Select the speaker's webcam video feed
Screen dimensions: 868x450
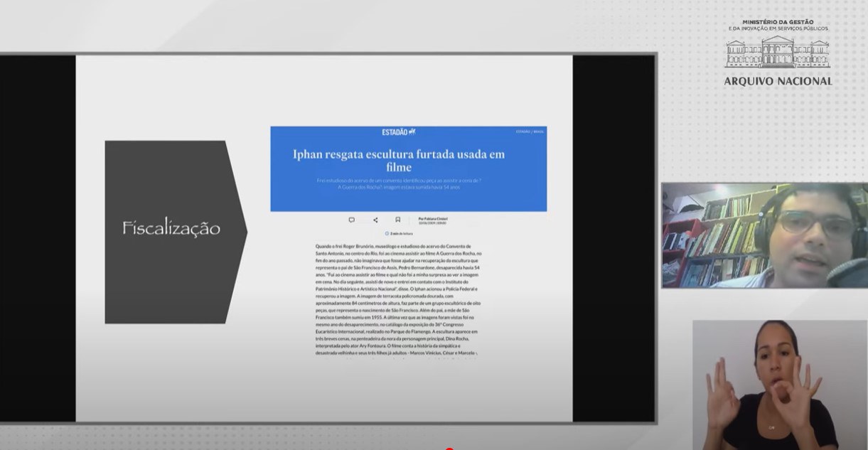(764, 235)
